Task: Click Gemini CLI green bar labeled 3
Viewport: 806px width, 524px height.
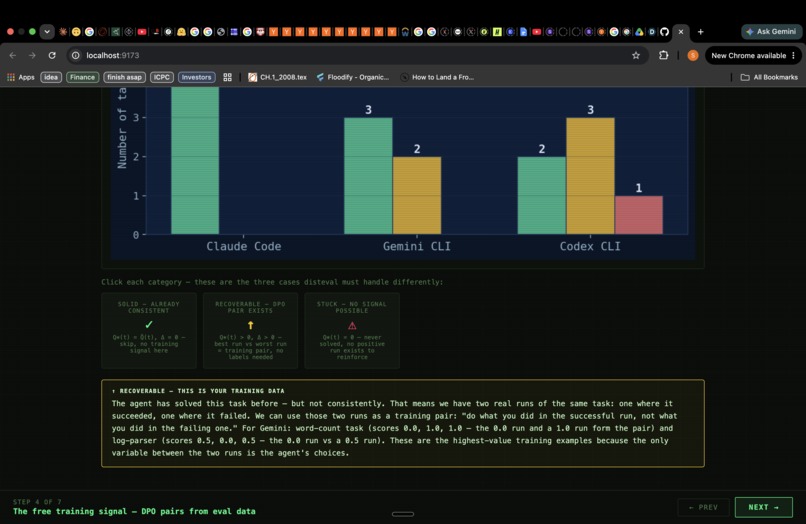Action: [x=368, y=176]
